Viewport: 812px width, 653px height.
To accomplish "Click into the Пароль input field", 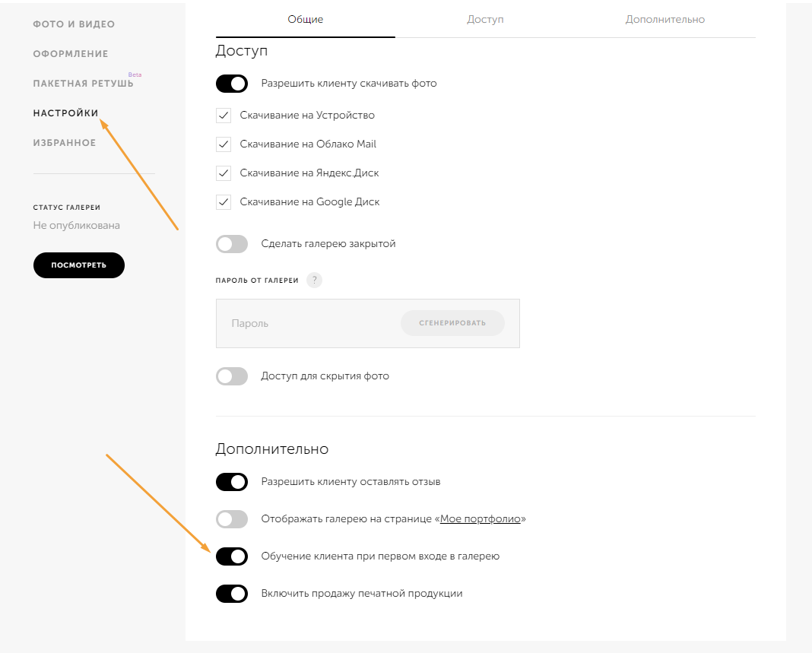I will coord(304,323).
